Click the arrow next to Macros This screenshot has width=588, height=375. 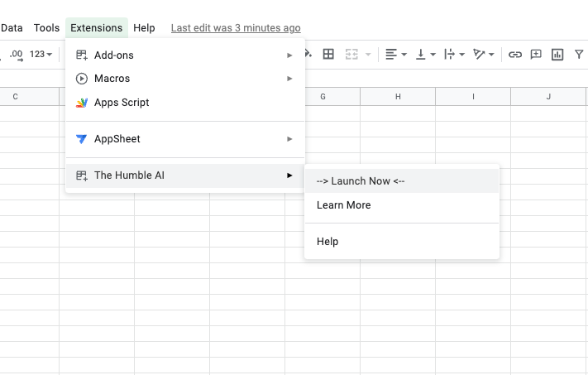(x=289, y=79)
